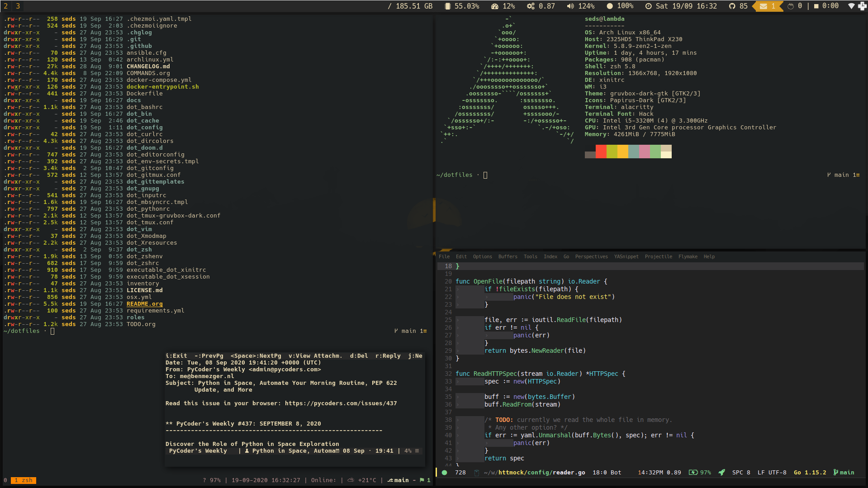Click the plus-shaped tray icon at bar end
Screen dimensions: 868x488
tap(862, 6)
